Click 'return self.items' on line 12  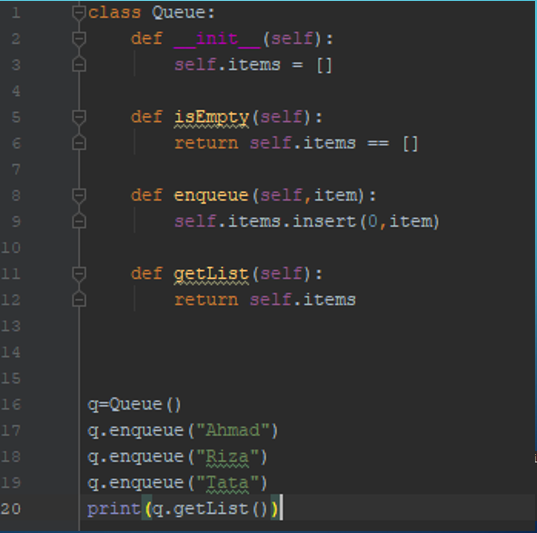pyautogui.click(x=265, y=300)
